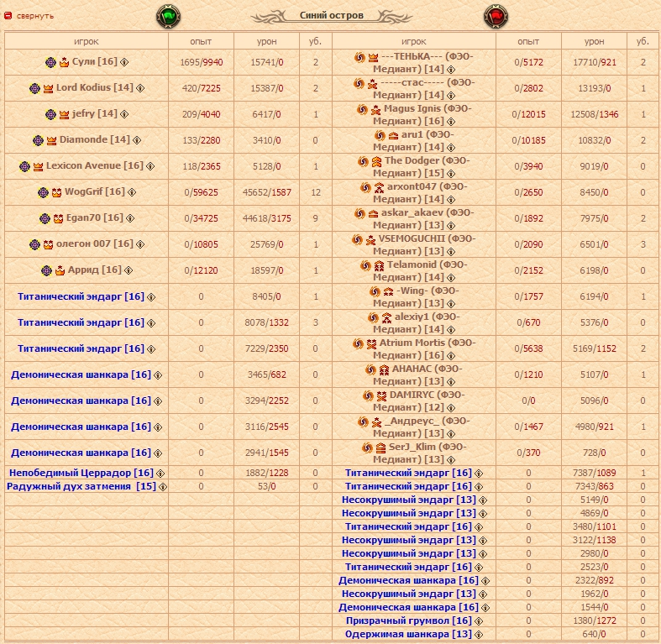Open player profile Egan70

[83, 218]
